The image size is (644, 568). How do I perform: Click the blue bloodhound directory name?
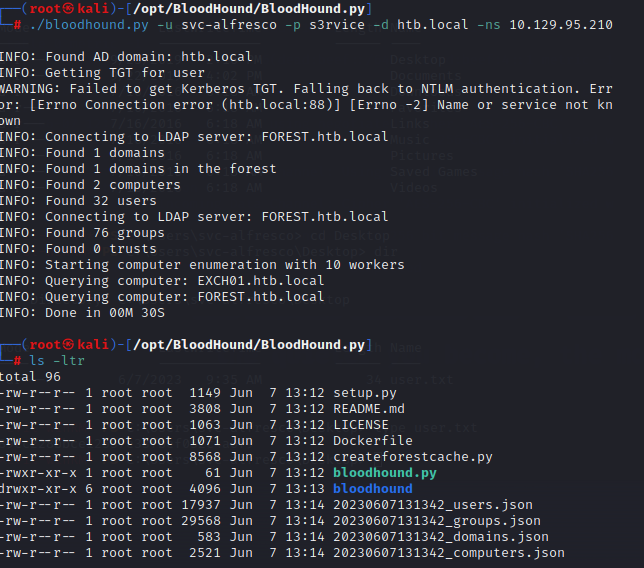(373, 489)
